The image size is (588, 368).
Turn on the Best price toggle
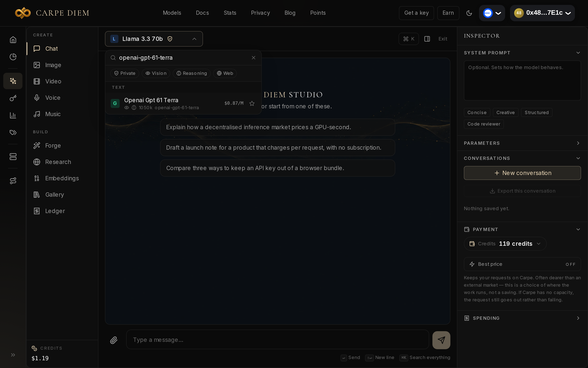[x=522, y=264]
